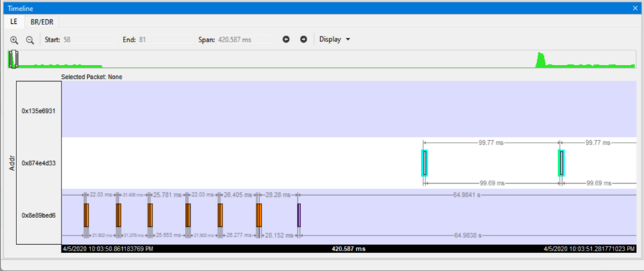Click the End packet field
The height and width of the screenshot is (271, 644).
(166, 40)
